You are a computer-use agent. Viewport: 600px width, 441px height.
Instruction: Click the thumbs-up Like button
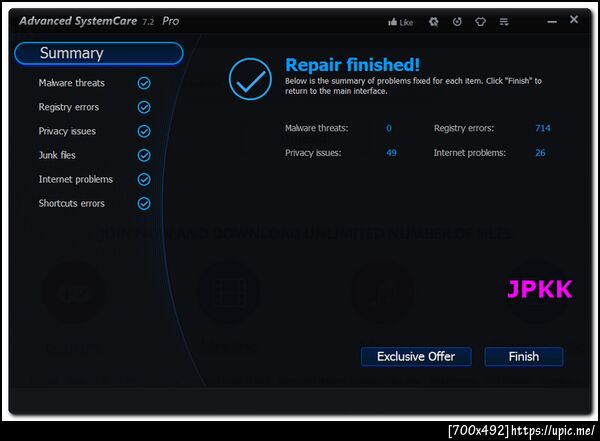pos(400,22)
